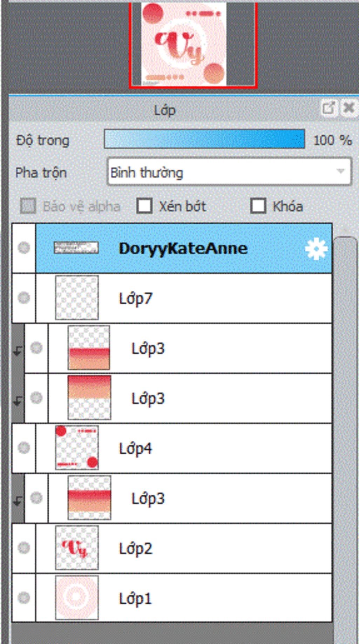Open settings gear on DoryyKateAnne layer

[x=316, y=249]
